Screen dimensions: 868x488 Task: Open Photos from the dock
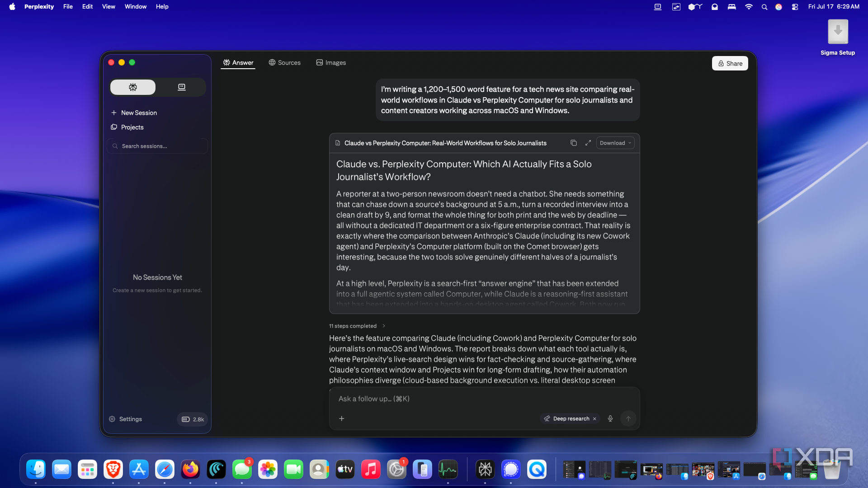pos(268,469)
